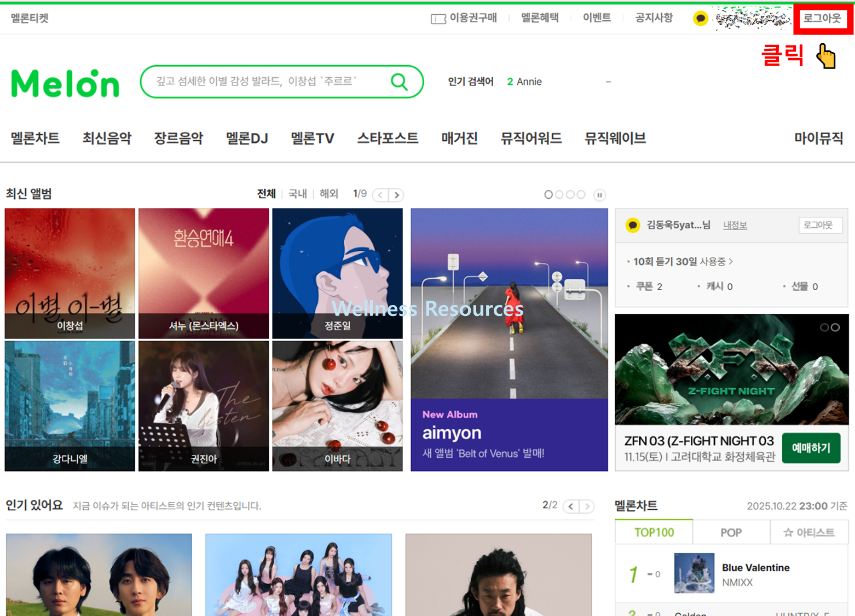Open 멜론DJ menu
The image size is (855, 616).
[x=247, y=139]
